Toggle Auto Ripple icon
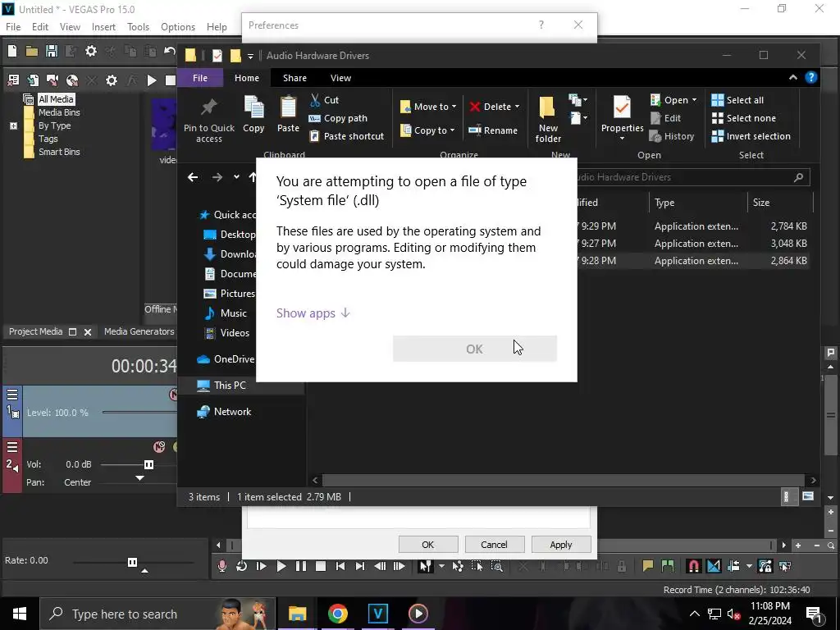This screenshot has height=630, width=840. click(733, 566)
